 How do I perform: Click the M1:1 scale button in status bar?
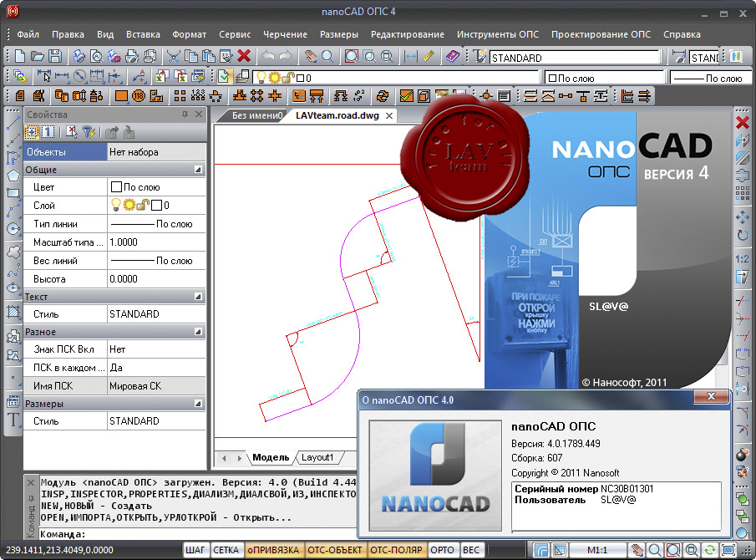[597, 550]
